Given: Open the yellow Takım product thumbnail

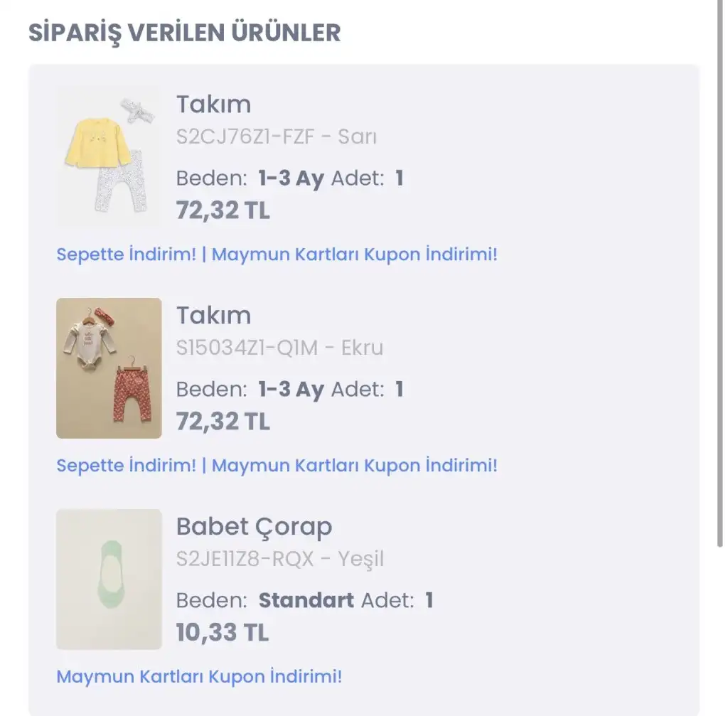Looking at the screenshot, I should (x=109, y=157).
